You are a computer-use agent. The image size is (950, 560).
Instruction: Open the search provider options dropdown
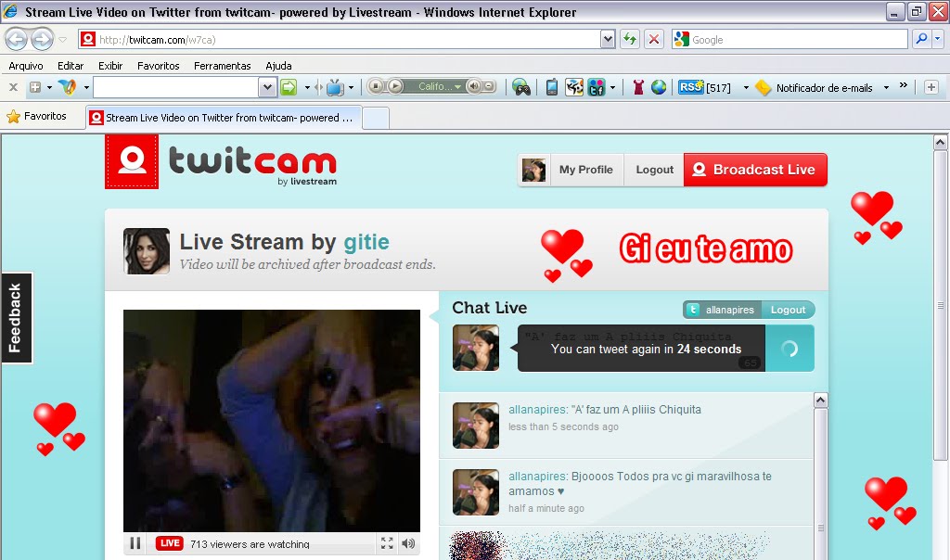tap(937, 39)
